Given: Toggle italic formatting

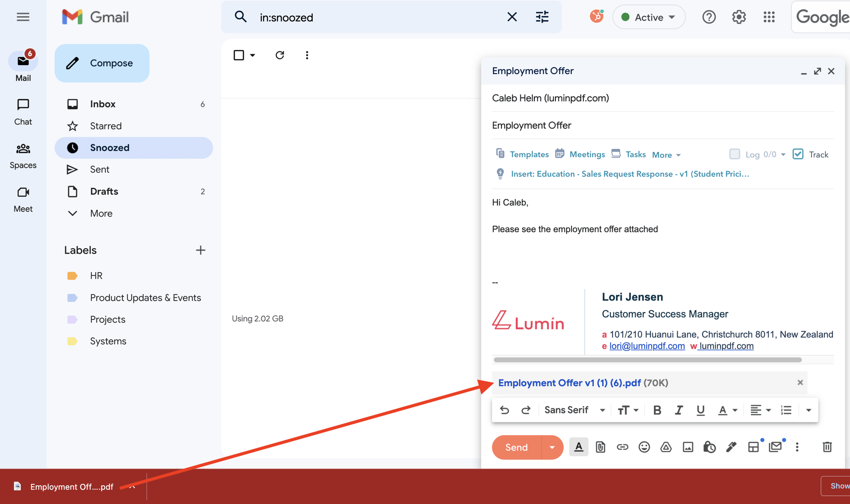Looking at the screenshot, I should (x=679, y=410).
